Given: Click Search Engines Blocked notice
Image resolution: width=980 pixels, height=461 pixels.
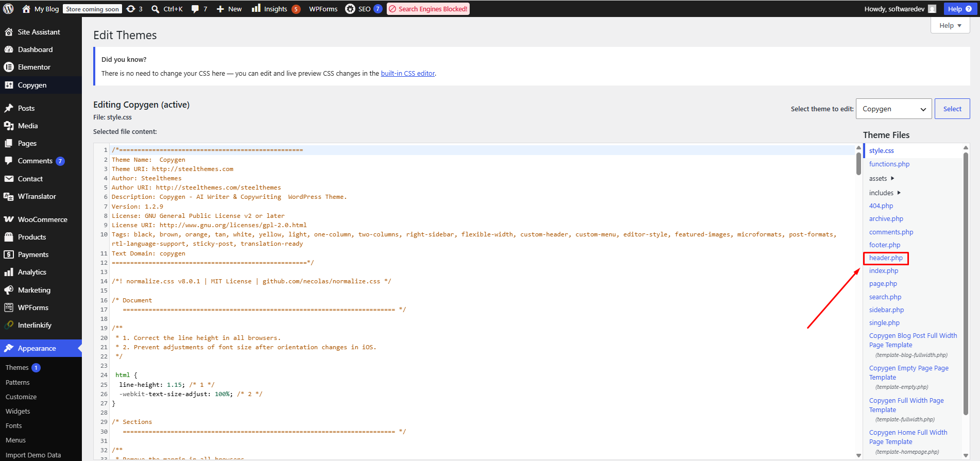Looking at the screenshot, I should tap(428, 9).
